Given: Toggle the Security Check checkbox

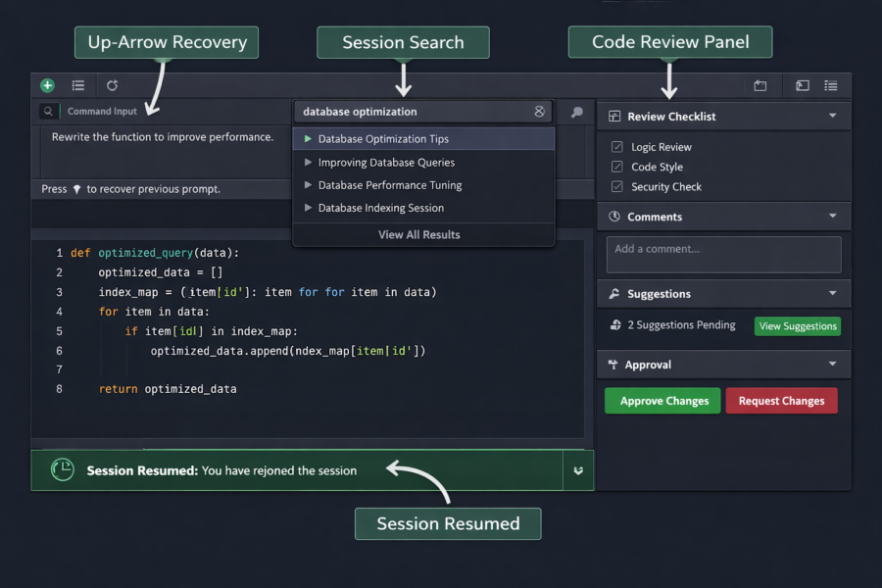Looking at the screenshot, I should tap(617, 186).
